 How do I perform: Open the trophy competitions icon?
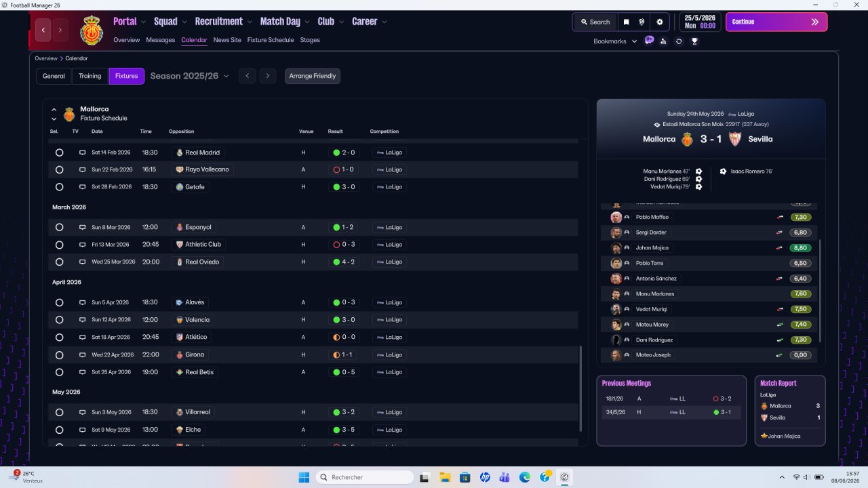(694, 41)
